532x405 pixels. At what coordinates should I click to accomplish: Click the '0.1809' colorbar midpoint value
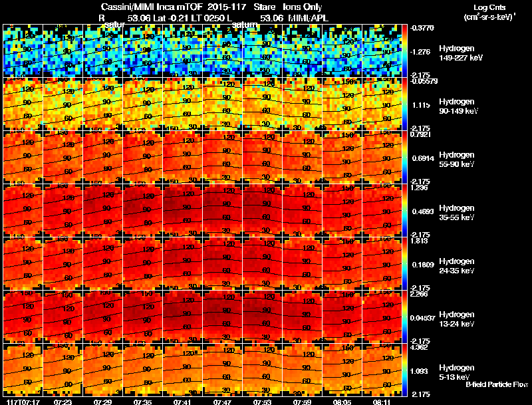[423, 265]
